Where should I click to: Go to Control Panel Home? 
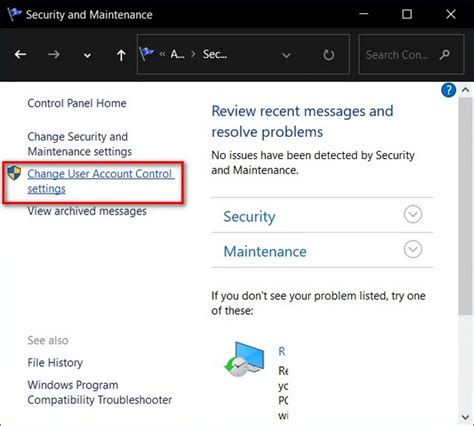[77, 103]
